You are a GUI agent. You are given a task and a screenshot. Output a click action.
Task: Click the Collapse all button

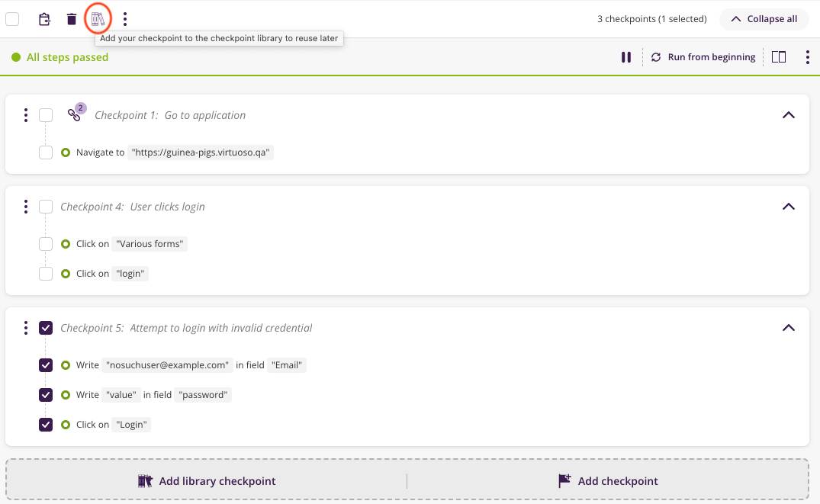(764, 19)
